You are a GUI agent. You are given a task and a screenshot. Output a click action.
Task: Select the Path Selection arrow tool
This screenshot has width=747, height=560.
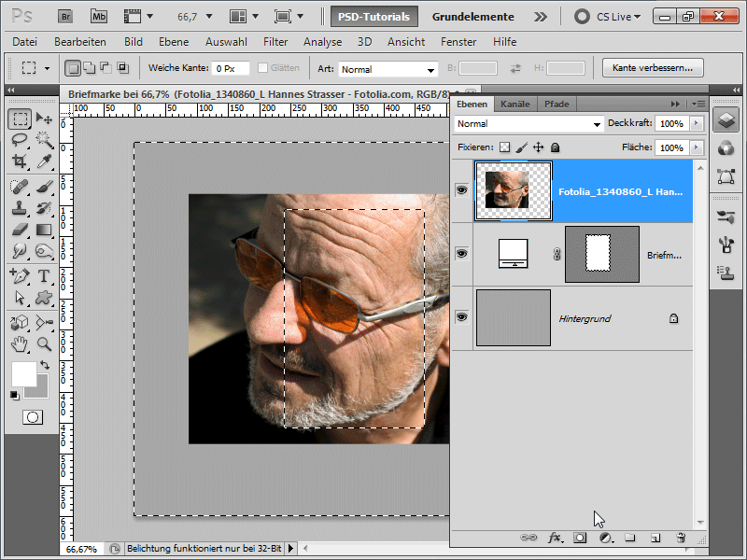(x=20, y=298)
